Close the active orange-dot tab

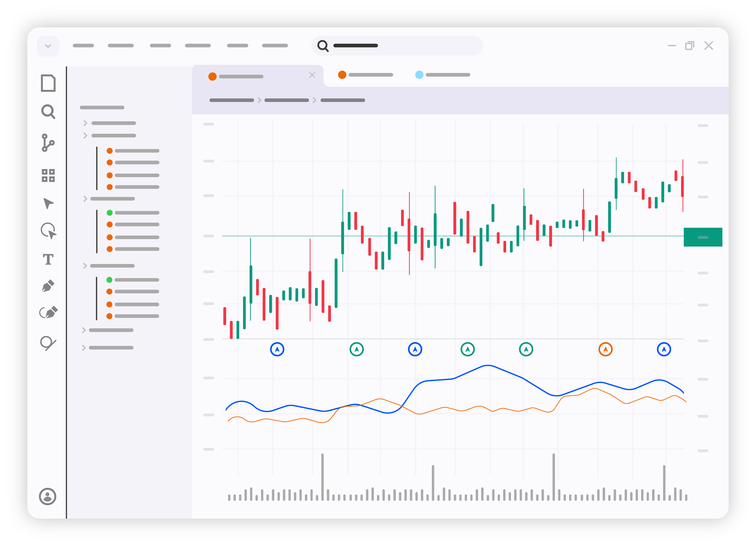point(312,75)
